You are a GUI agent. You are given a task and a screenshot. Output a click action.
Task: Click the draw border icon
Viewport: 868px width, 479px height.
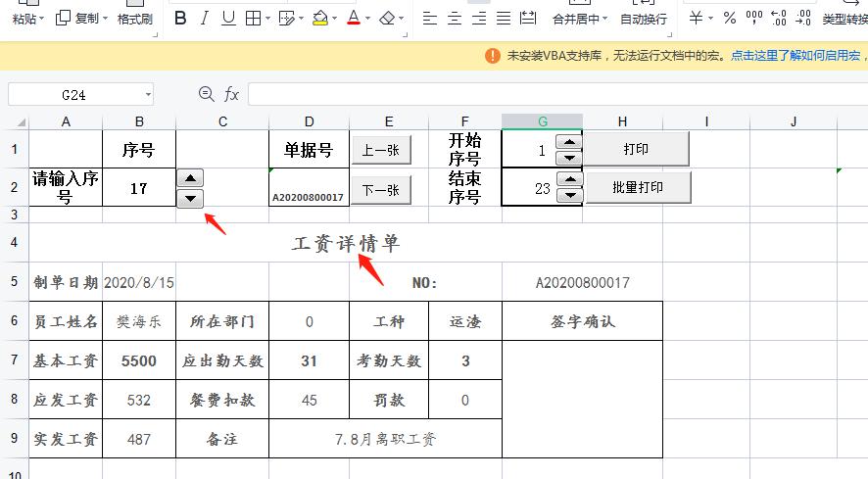click(286, 19)
